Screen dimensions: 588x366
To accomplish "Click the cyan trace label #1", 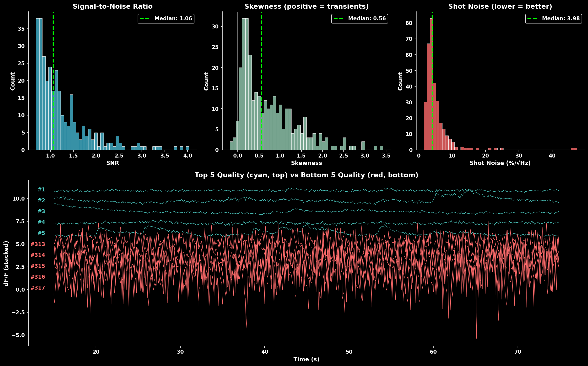I will 41,190.
